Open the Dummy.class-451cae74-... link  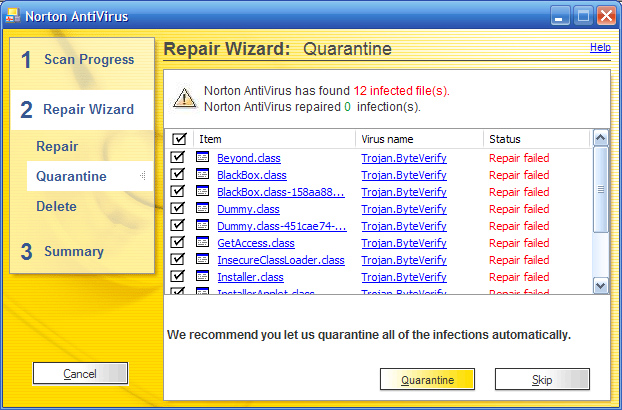pyautogui.click(x=282, y=226)
